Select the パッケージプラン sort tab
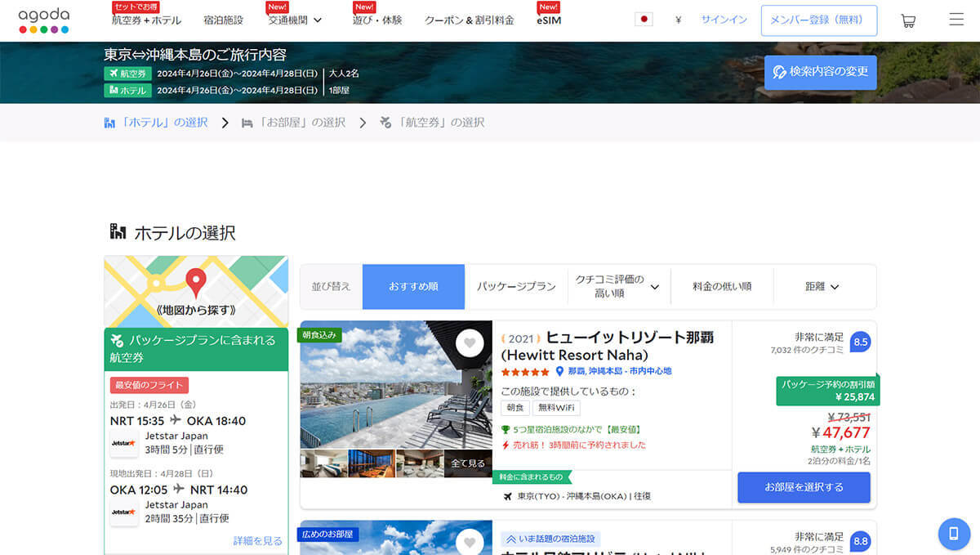The width and height of the screenshot is (980, 555). tap(516, 287)
